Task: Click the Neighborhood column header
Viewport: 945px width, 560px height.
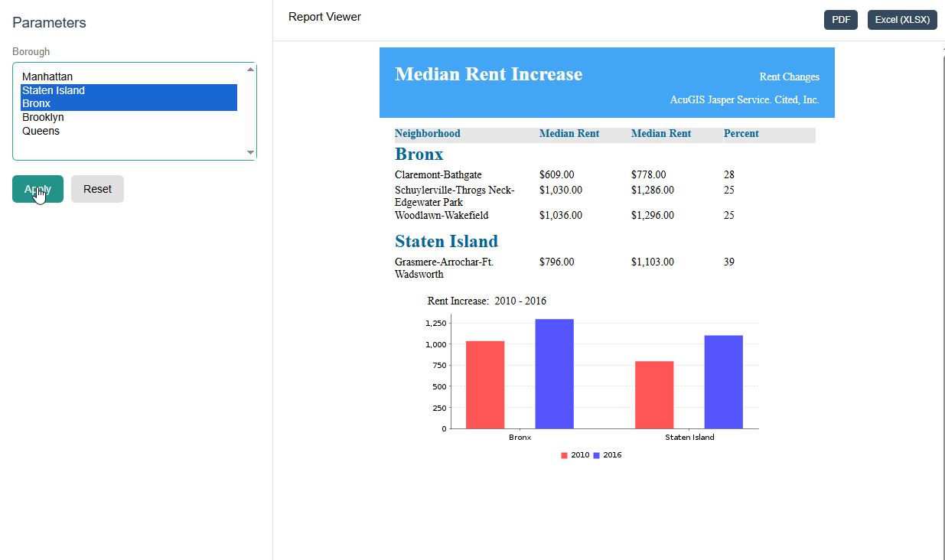Action: click(x=428, y=134)
